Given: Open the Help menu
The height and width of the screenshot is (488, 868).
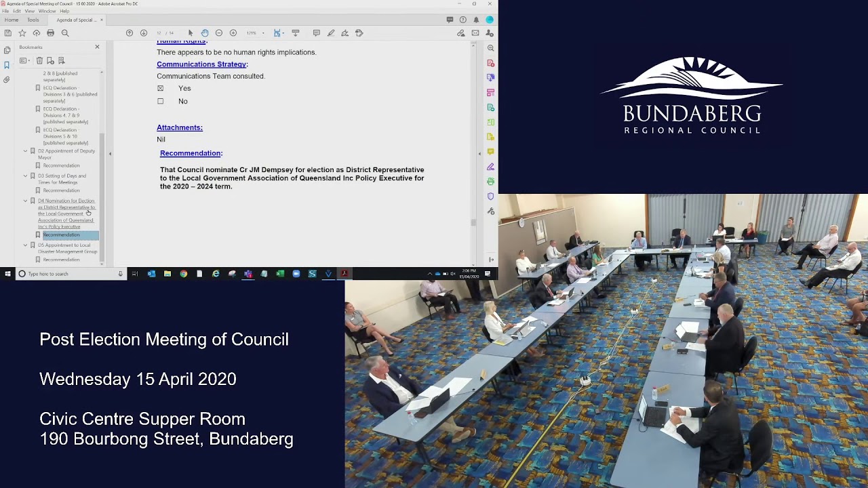Looking at the screenshot, I should [64, 11].
